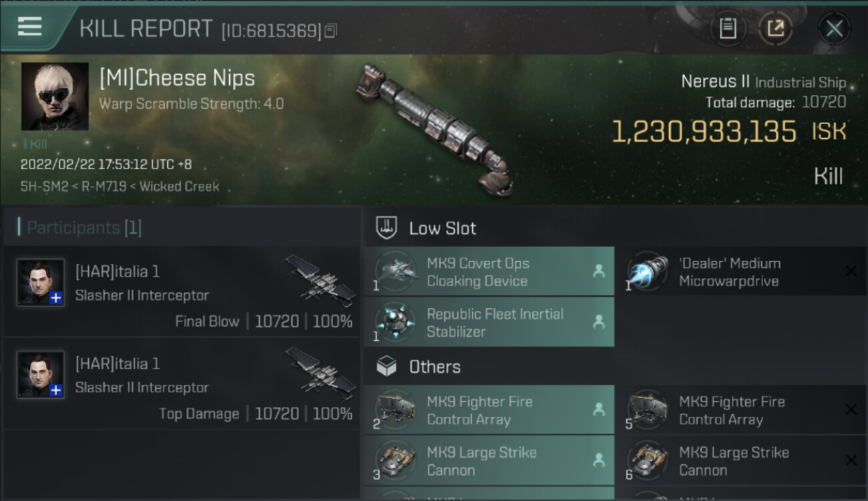Click the share kill report icon
This screenshot has width=868, height=501.
pyautogui.click(x=775, y=28)
